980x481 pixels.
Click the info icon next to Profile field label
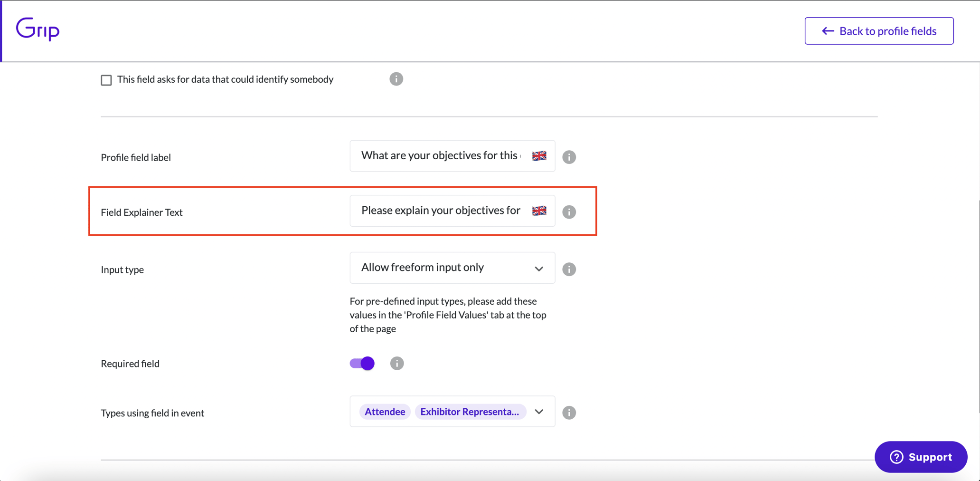(569, 157)
